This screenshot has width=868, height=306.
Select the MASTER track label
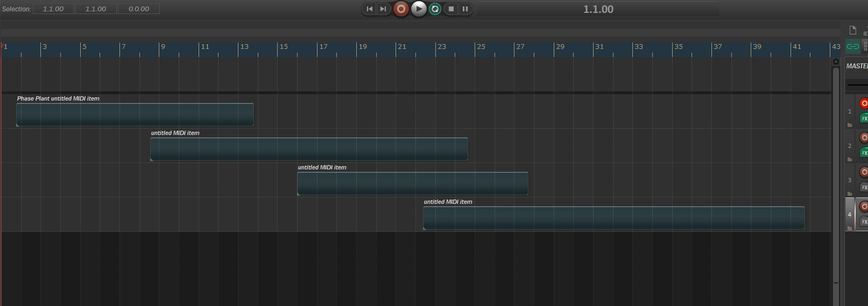point(857,66)
